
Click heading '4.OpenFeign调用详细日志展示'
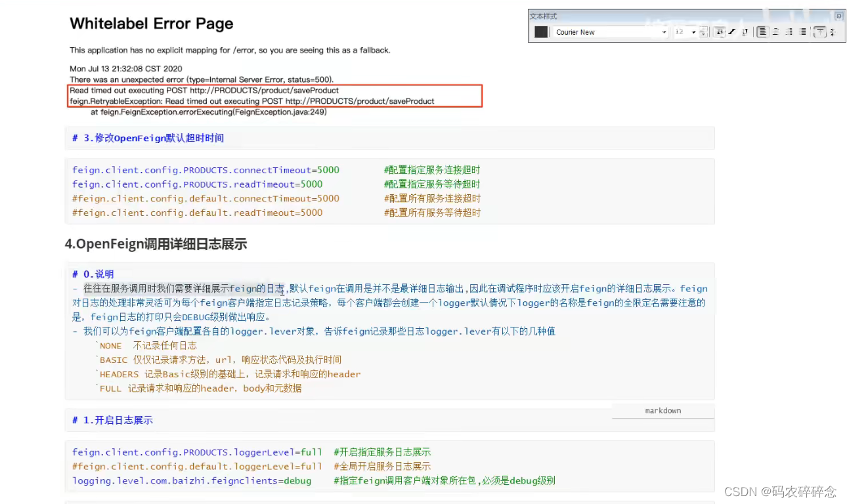(156, 244)
